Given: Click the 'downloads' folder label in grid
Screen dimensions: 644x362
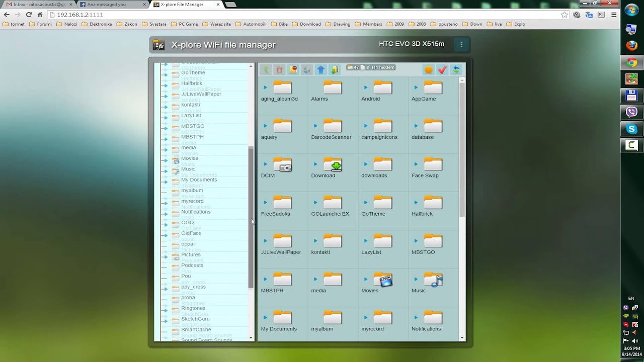Looking at the screenshot, I should (374, 175).
